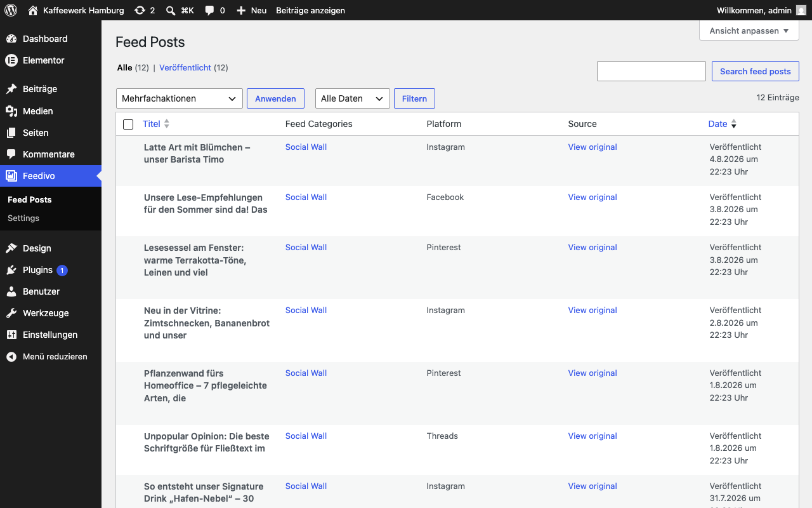Click Social Wall category of Pflanzenwand post

306,373
